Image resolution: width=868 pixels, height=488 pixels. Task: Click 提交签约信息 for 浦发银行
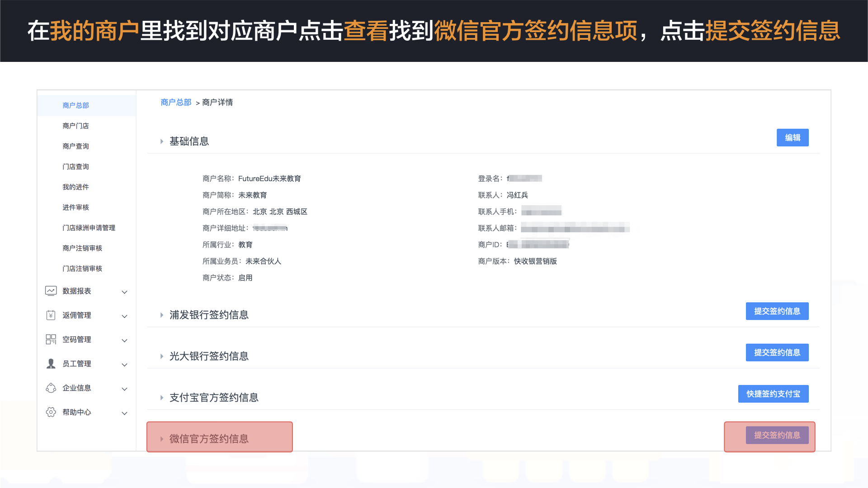coord(777,311)
